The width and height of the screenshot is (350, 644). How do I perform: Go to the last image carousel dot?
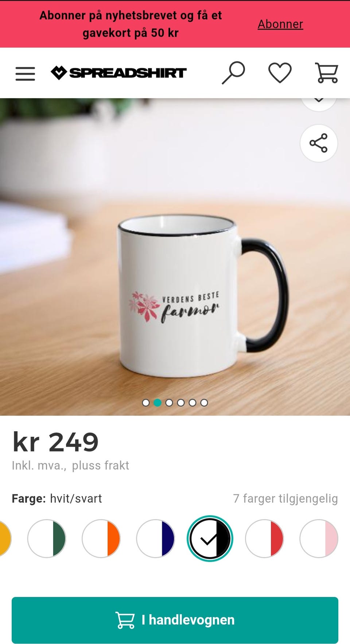point(204,403)
